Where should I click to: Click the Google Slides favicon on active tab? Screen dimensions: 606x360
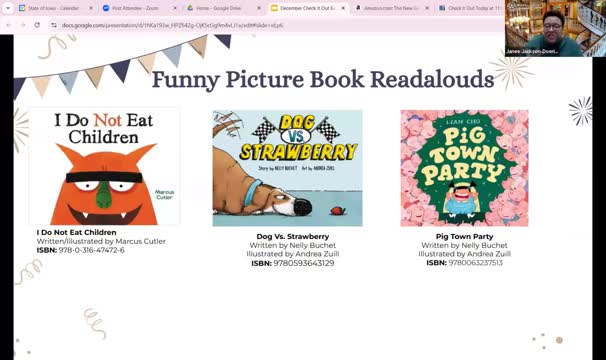[x=274, y=8]
